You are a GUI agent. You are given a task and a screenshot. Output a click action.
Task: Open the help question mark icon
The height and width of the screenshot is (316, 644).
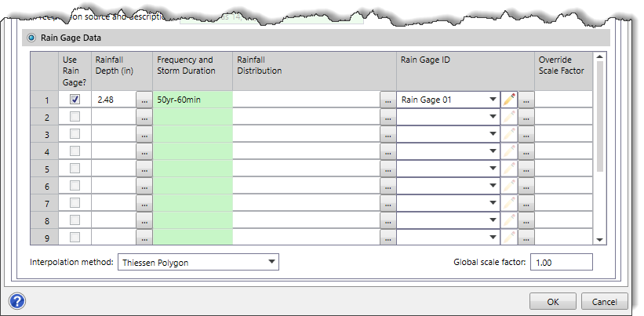pos(17,301)
